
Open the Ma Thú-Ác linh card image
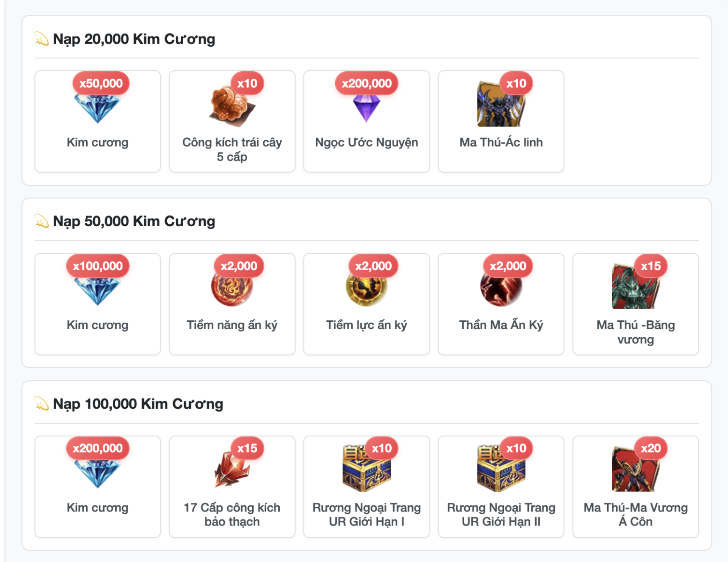click(501, 104)
